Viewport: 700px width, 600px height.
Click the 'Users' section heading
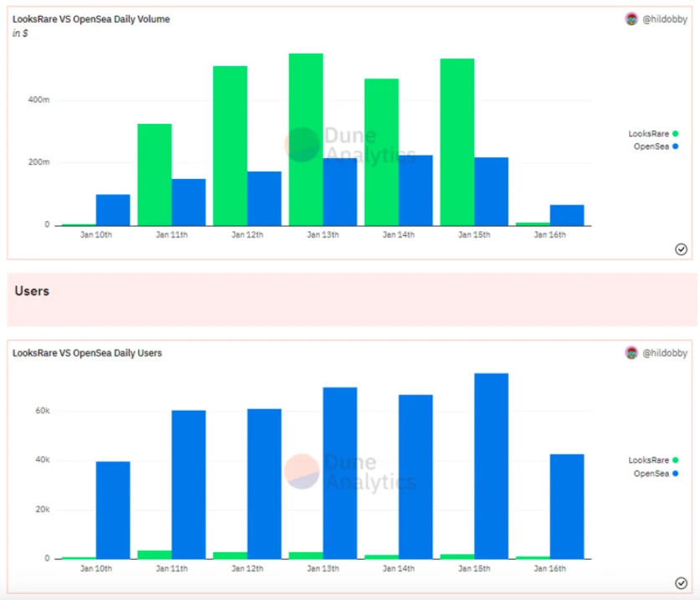[x=32, y=291]
